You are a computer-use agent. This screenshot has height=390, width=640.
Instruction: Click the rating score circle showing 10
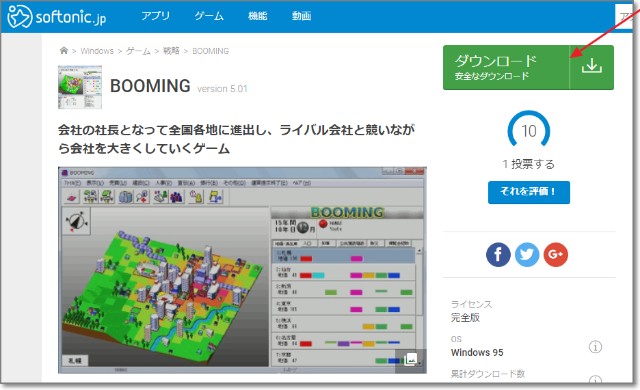529,130
